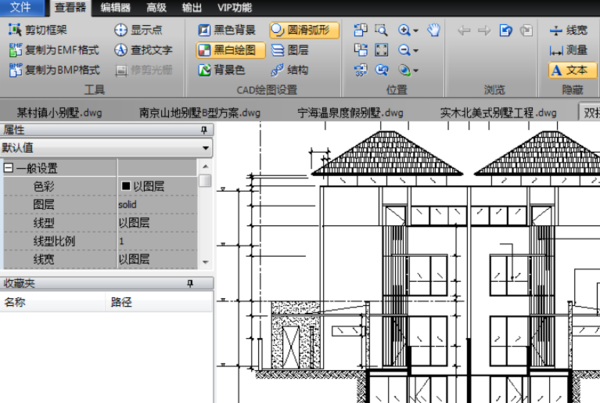
Task: Click the zoom in magnifier icon
Action: [x=404, y=30]
